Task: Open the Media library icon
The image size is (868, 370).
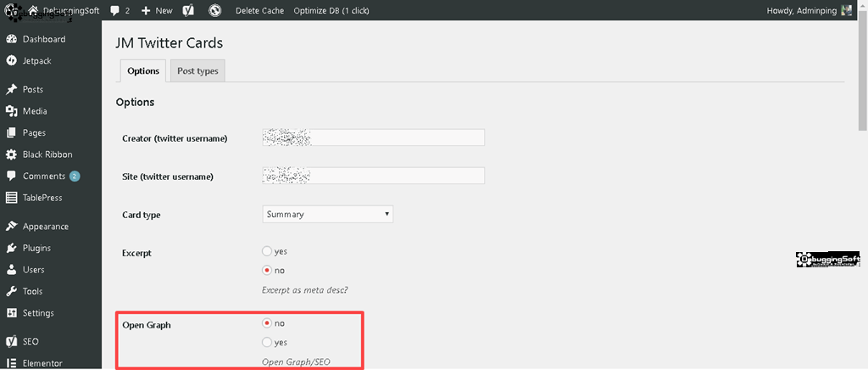Action: coord(11,111)
